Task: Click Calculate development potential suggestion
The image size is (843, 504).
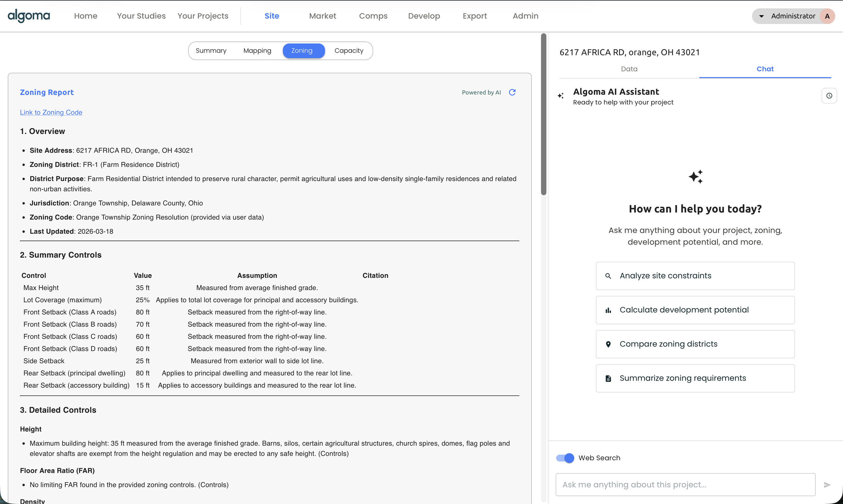Action: [695, 310]
